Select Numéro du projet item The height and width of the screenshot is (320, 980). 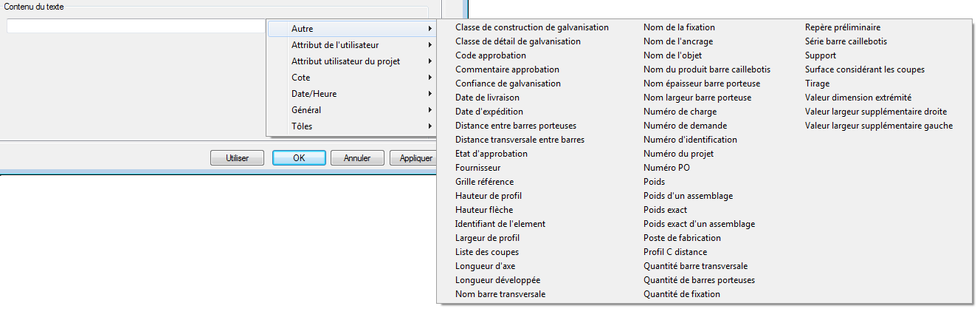coord(678,154)
